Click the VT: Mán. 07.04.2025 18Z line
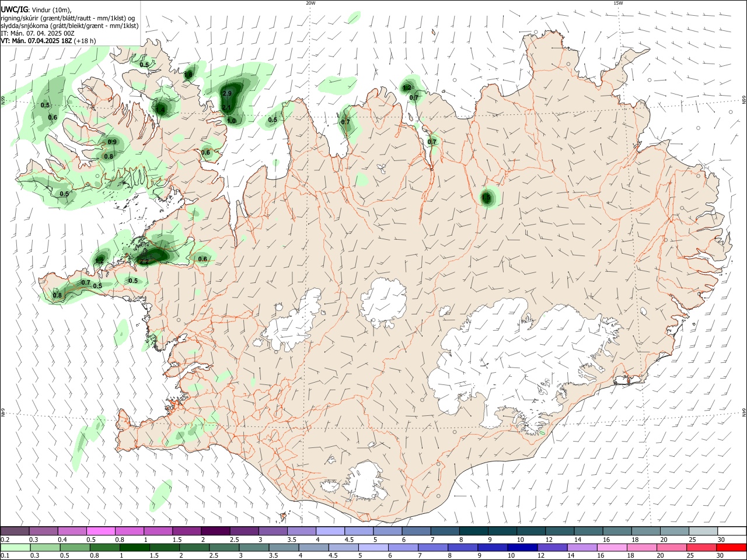The image size is (747, 560). 48,41
